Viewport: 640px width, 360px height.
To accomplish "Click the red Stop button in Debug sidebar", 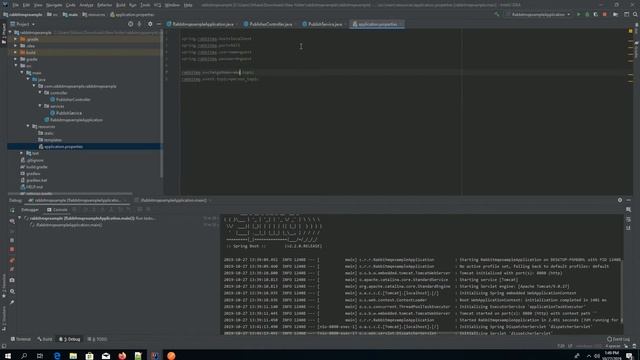I will pyautogui.click(x=12, y=249).
